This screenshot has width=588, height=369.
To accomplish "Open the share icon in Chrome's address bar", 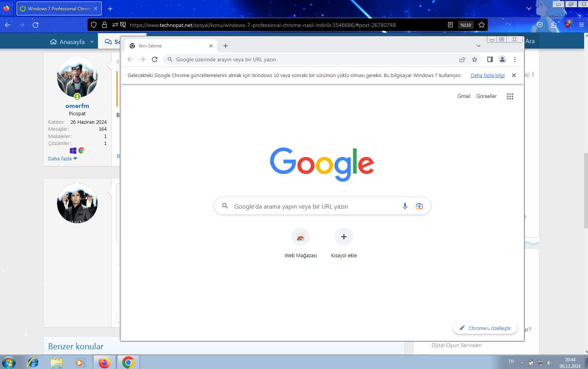I will [462, 59].
